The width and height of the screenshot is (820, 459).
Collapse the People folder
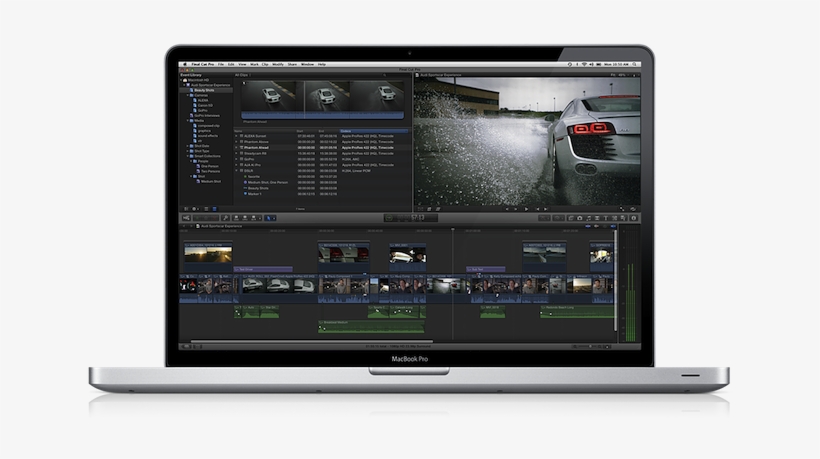(x=191, y=161)
